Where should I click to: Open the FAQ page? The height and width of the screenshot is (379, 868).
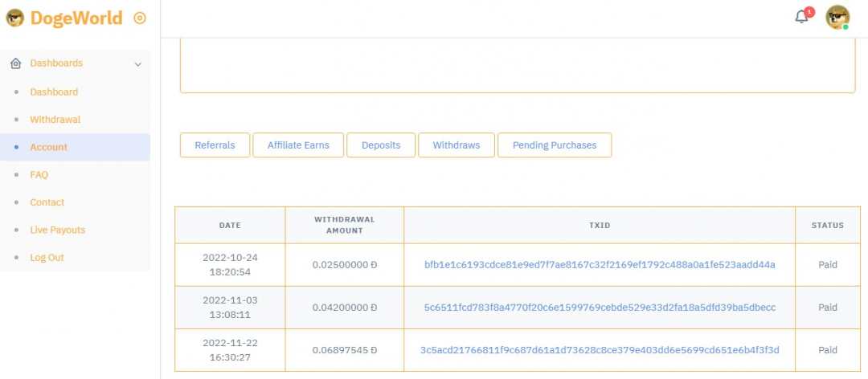(x=39, y=174)
